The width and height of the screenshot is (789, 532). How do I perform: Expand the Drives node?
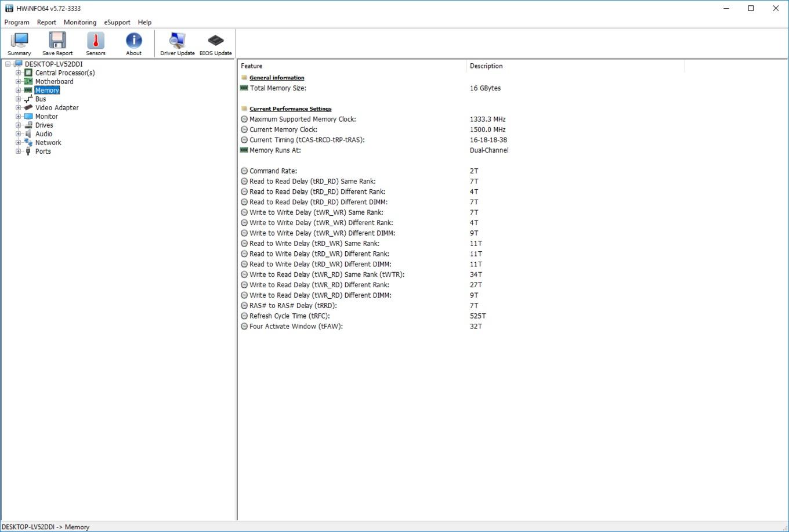click(x=18, y=125)
